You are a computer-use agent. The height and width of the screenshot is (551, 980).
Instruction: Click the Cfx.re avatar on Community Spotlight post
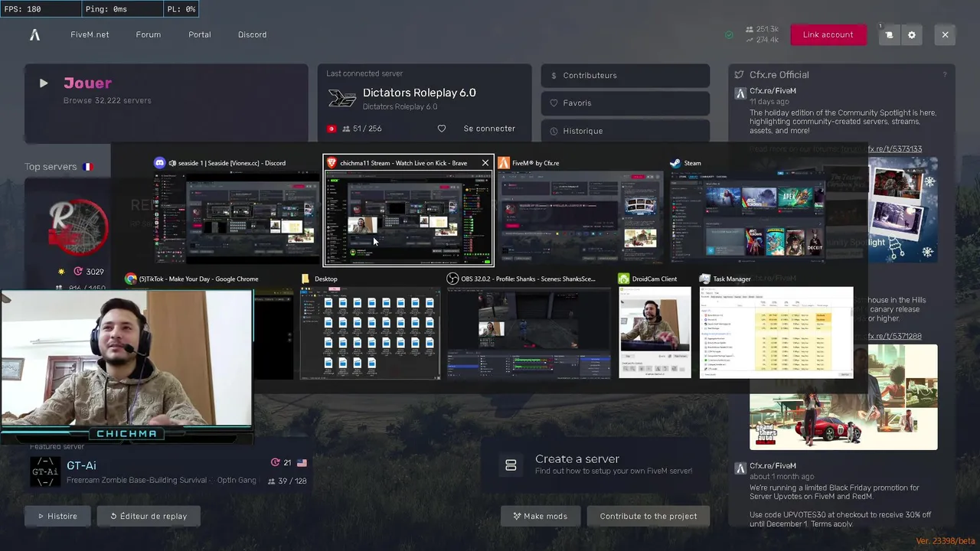click(740, 93)
